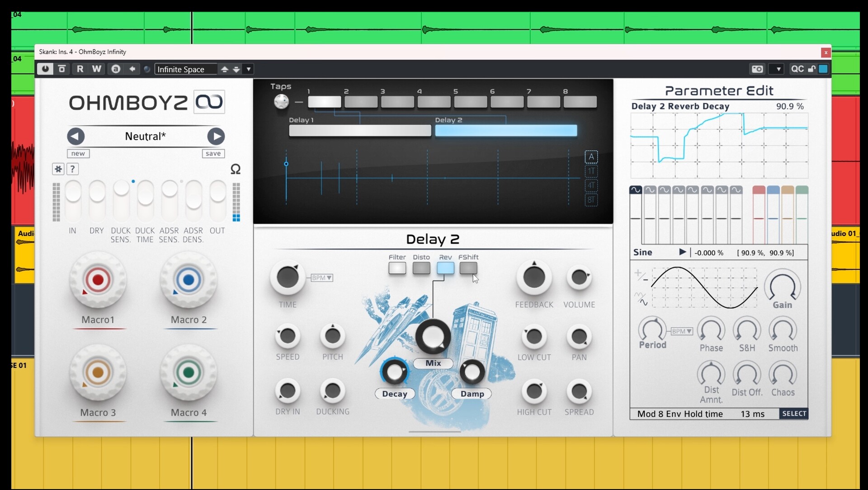The image size is (868, 490).
Task: Select first modulator LFO slot
Action: tap(636, 190)
